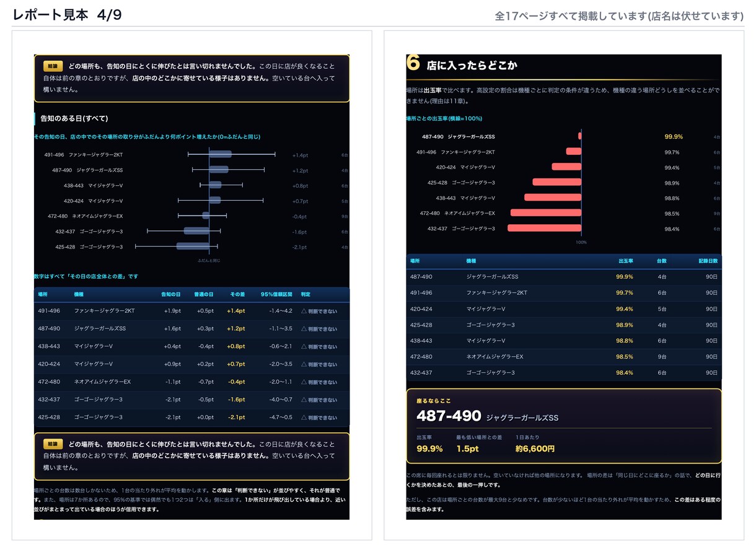Viewport: 756px width, 552px height.
Task: Click the "-2.0~1.1" confidence interval cell
Action: [x=281, y=382]
